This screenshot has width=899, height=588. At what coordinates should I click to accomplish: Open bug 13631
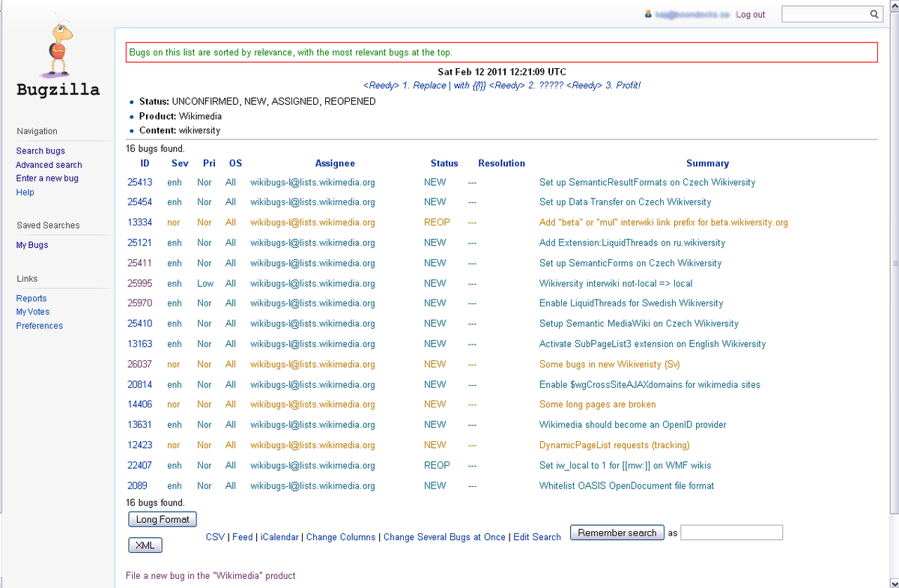[139, 425]
